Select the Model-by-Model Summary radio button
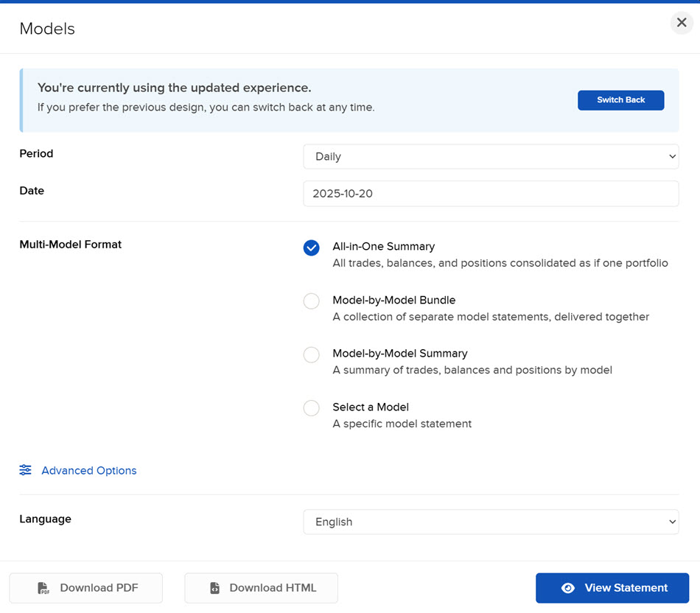This screenshot has height=613, width=700. [312, 354]
